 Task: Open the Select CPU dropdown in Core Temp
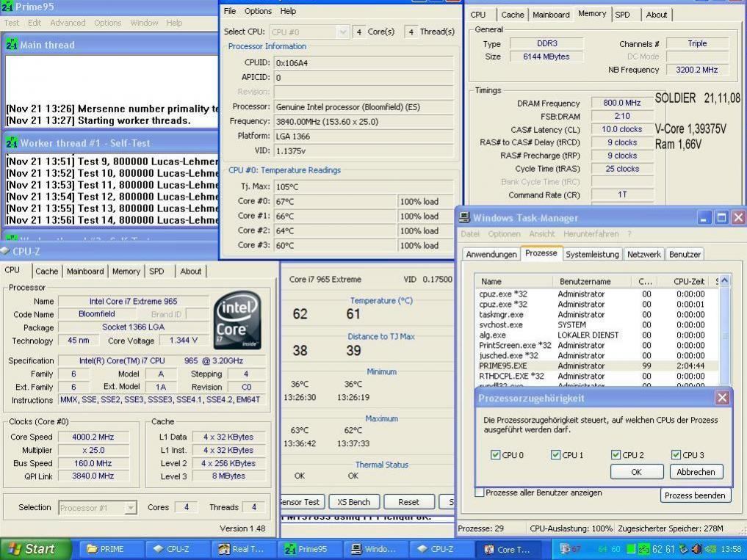click(342, 32)
